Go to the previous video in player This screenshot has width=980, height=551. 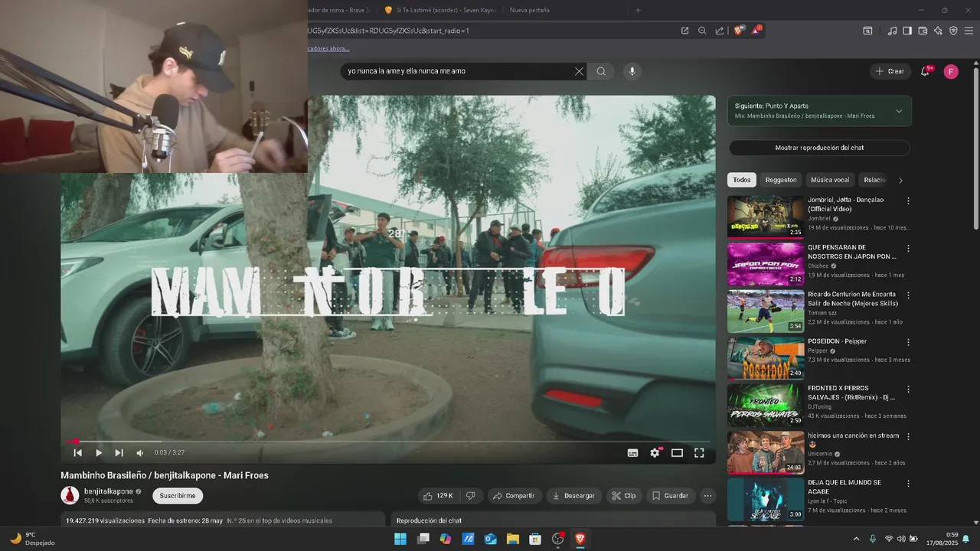click(x=77, y=453)
